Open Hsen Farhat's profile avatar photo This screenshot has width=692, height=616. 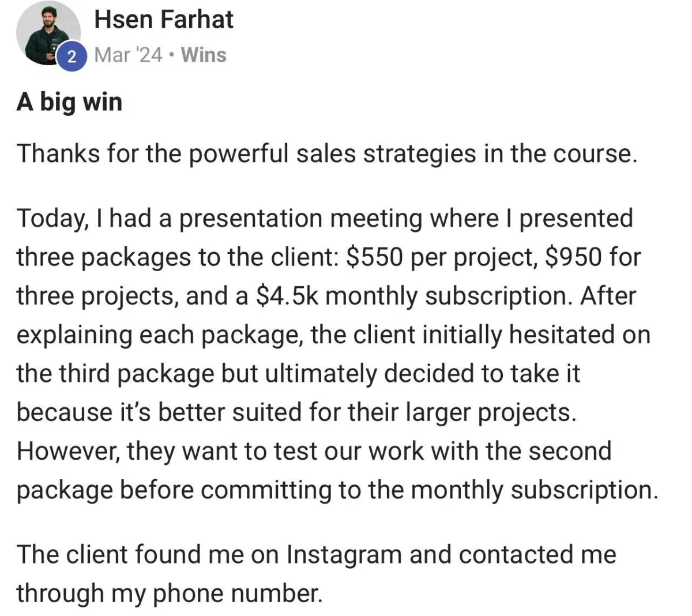coord(48,33)
